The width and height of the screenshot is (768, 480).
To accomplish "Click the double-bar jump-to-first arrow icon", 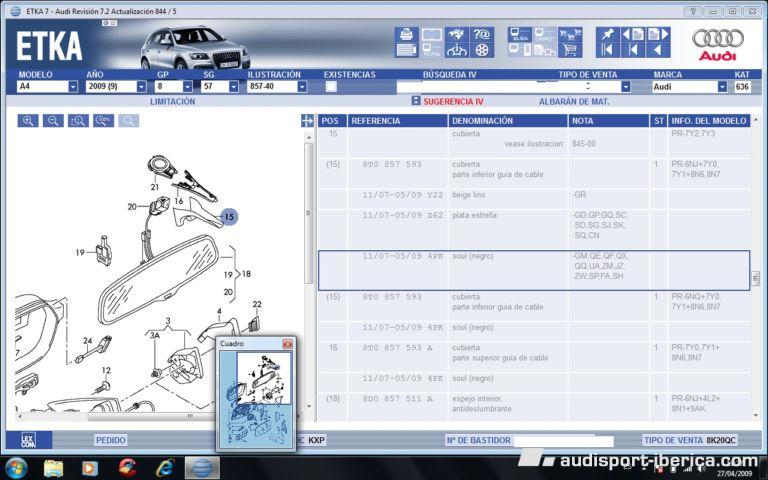I will 608,50.
